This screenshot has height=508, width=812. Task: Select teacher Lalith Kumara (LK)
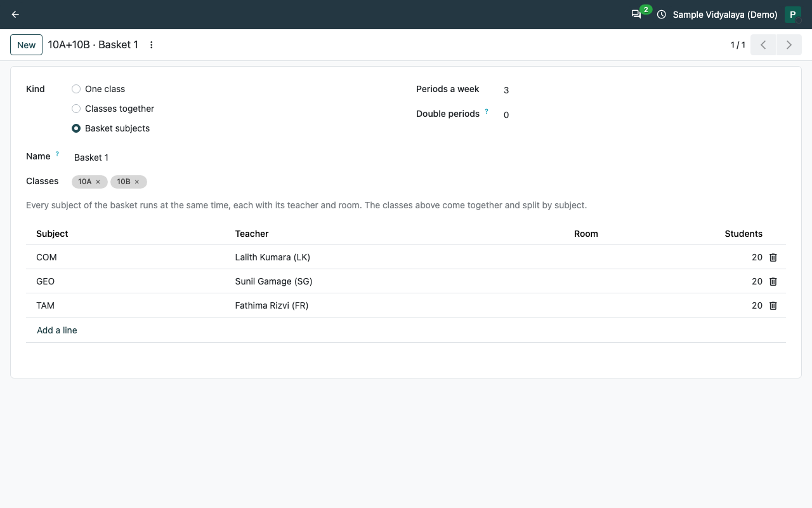click(273, 257)
